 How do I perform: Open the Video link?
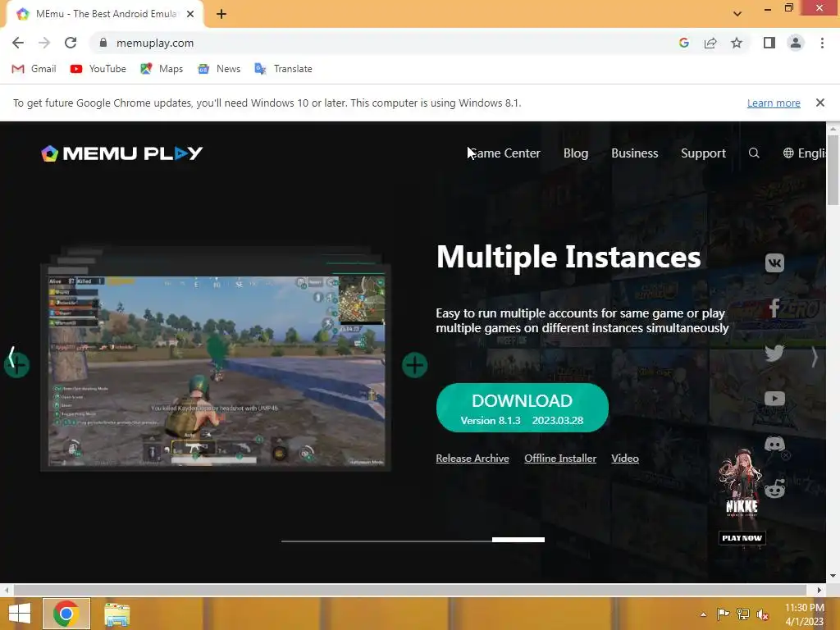pos(624,458)
